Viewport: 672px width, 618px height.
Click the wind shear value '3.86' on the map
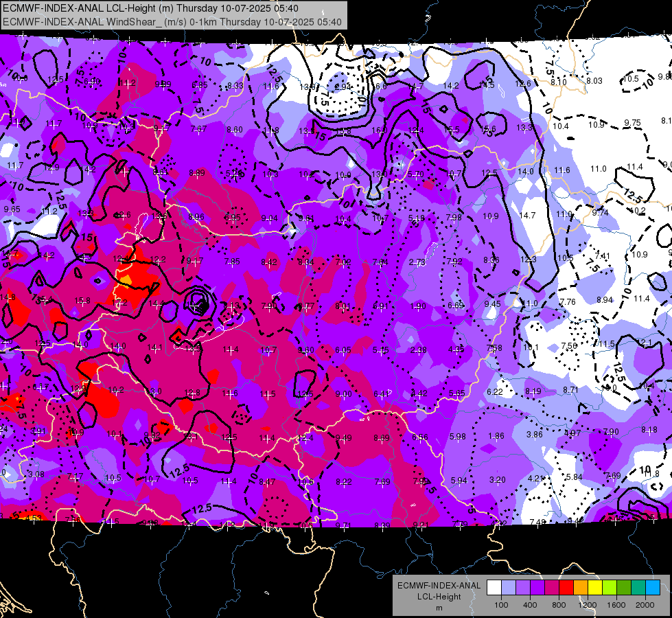click(x=535, y=435)
